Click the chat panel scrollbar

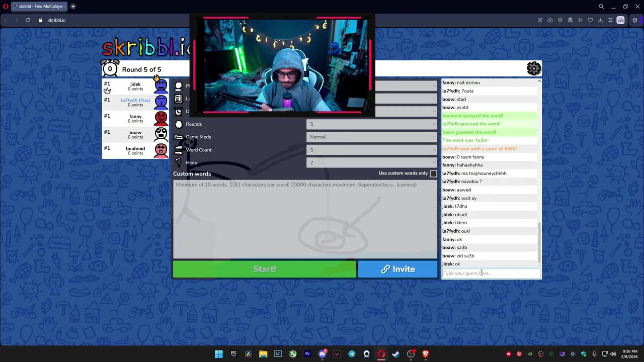point(539,243)
